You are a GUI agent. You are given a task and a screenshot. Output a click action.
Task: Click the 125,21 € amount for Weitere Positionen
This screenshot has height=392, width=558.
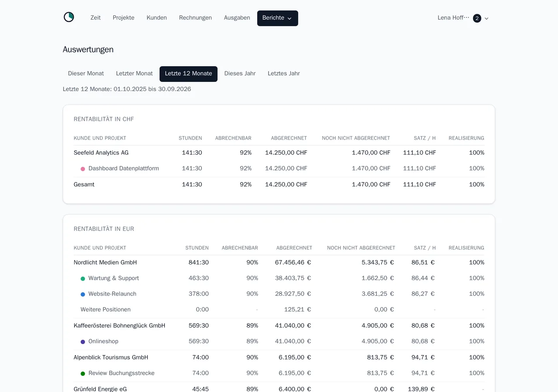coord(297,310)
